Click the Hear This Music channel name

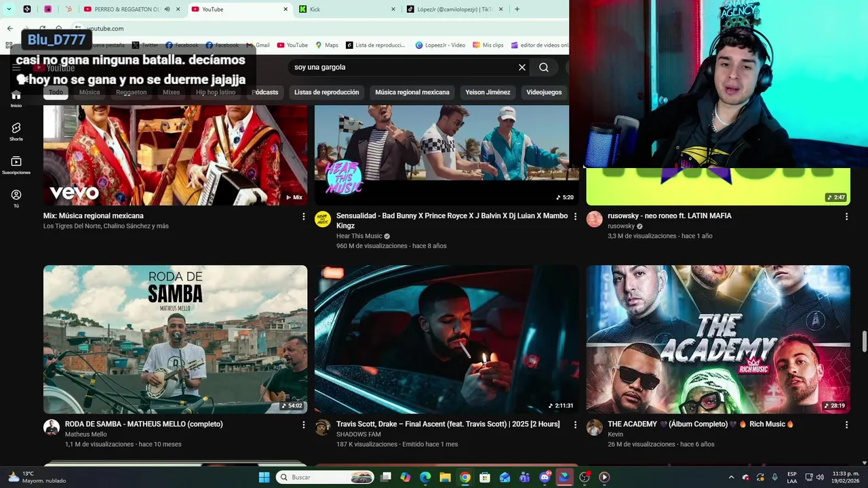tap(359, 236)
